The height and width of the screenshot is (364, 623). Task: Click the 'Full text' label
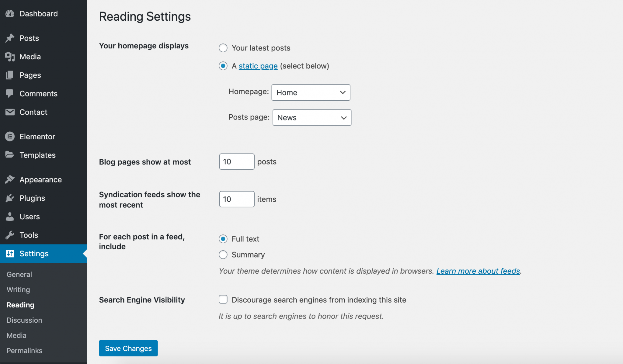tap(245, 239)
